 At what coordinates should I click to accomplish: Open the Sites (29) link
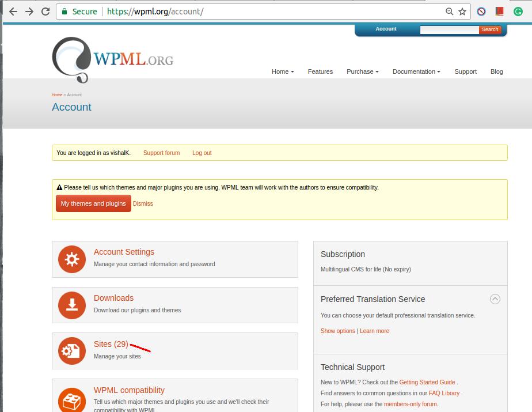click(x=111, y=344)
